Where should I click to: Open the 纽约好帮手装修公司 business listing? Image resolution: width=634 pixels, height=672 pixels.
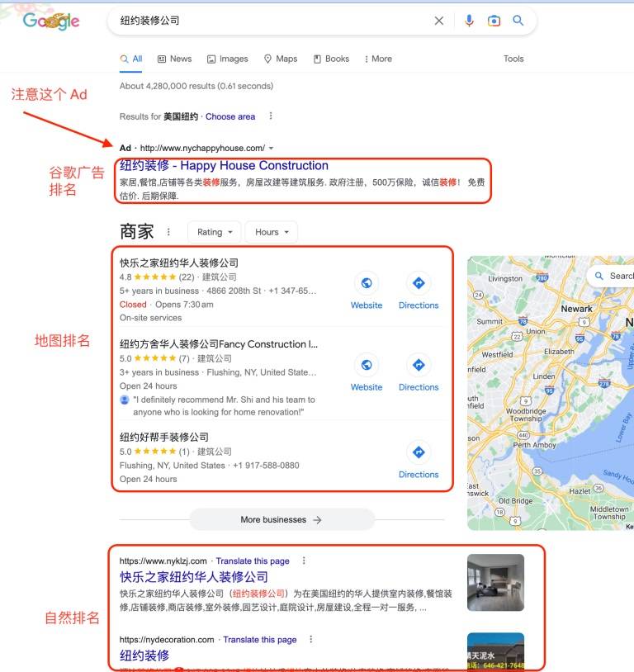click(x=164, y=438)
